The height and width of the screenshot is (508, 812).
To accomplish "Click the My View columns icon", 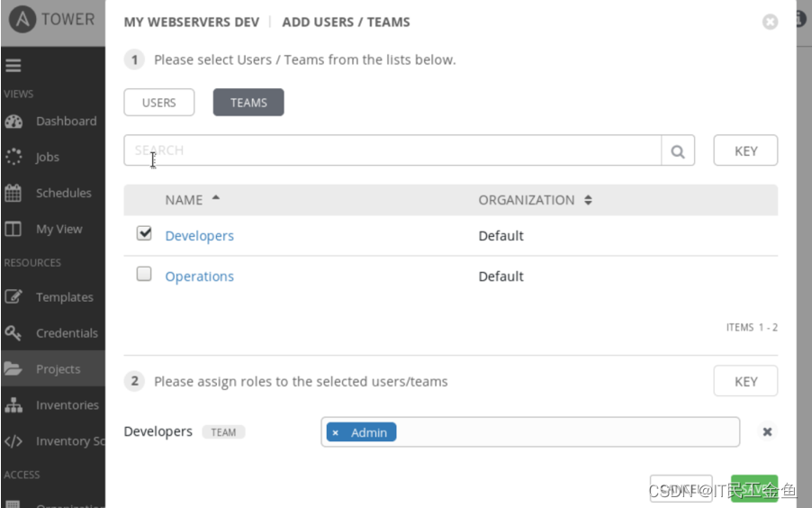I will [13, 229].
